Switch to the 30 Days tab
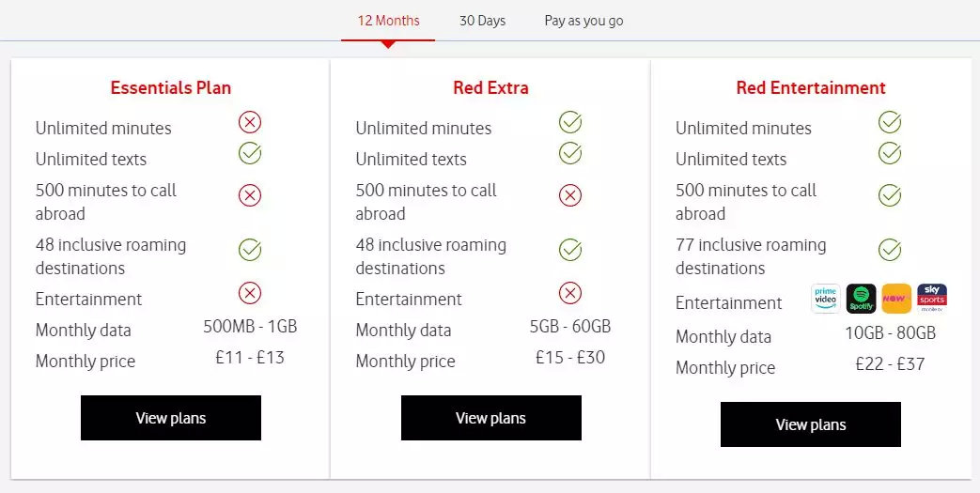 coord(482,21)
